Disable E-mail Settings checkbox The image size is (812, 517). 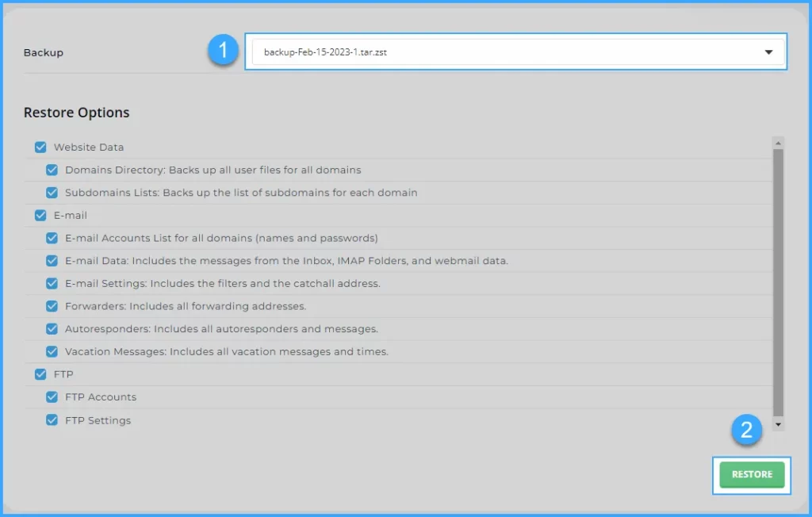52,283
